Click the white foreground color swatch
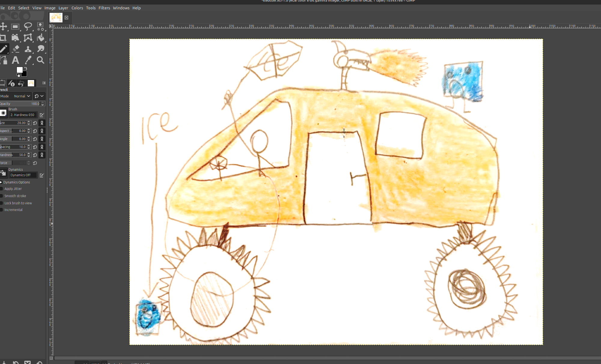This screenshot has width=601, height=364. tap(20, 70)
